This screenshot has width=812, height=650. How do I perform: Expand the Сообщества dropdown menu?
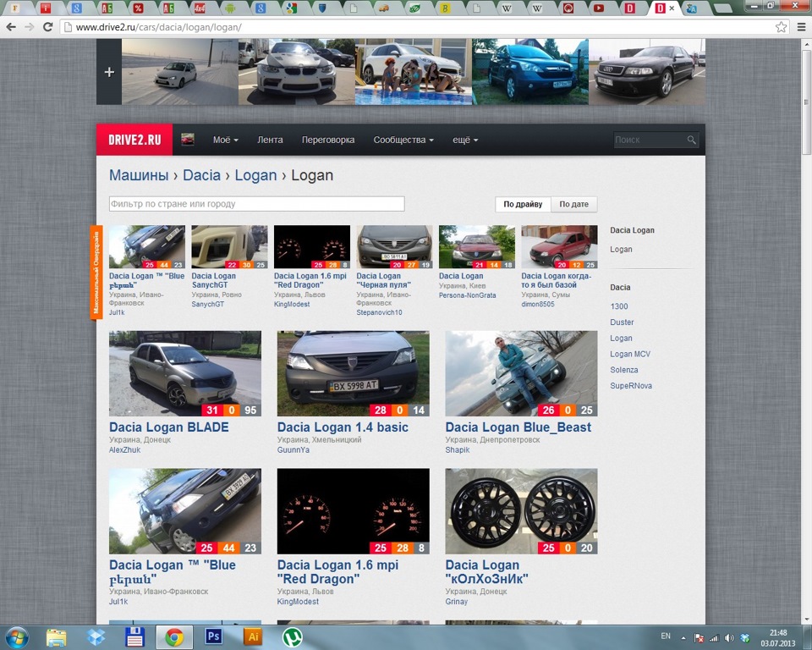(x=403, y=140)
